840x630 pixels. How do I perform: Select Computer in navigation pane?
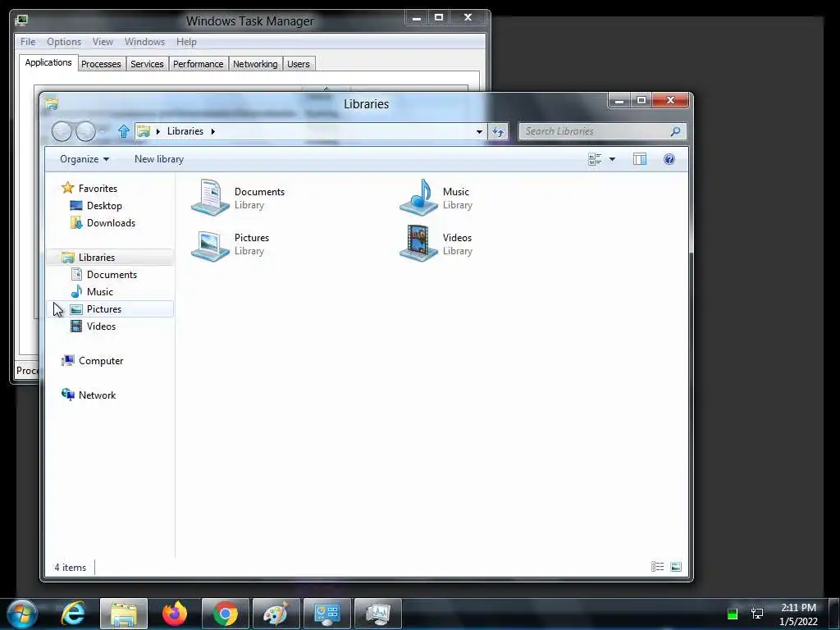101,361
